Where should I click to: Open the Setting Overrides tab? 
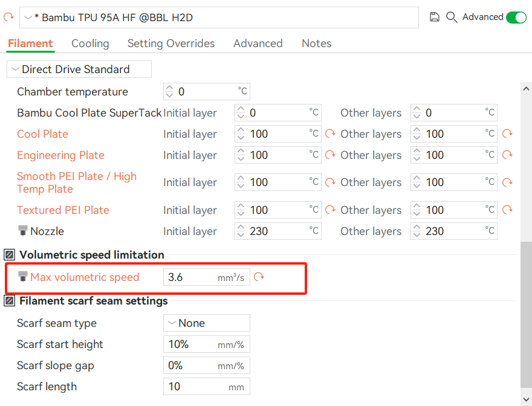(171, 43)
